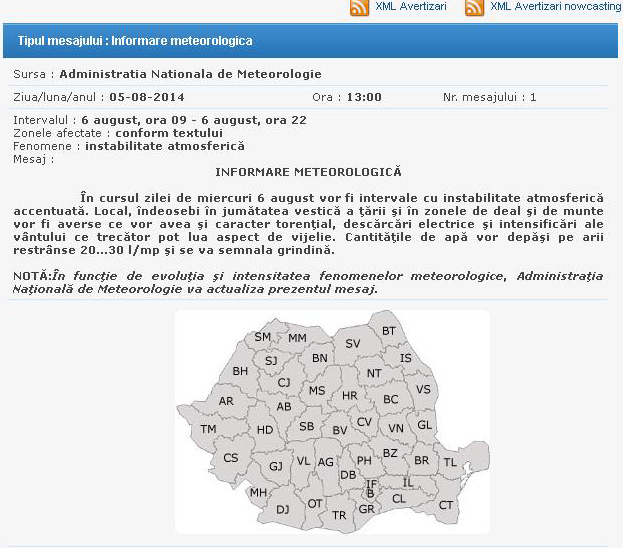This screenshot has height=548, width=623.
Task: Click Mureș county labeled MS on map
Action: coord(317,391)
